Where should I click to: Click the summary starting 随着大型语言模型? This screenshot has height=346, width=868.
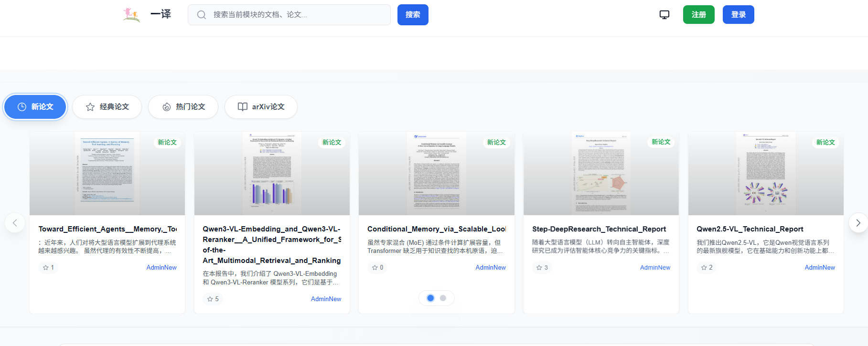600,247
